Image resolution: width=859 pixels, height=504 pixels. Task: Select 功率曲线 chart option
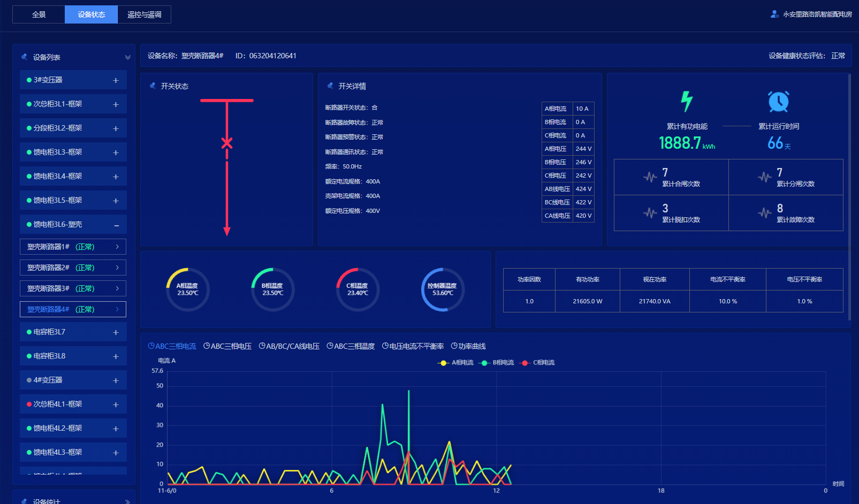468,346
